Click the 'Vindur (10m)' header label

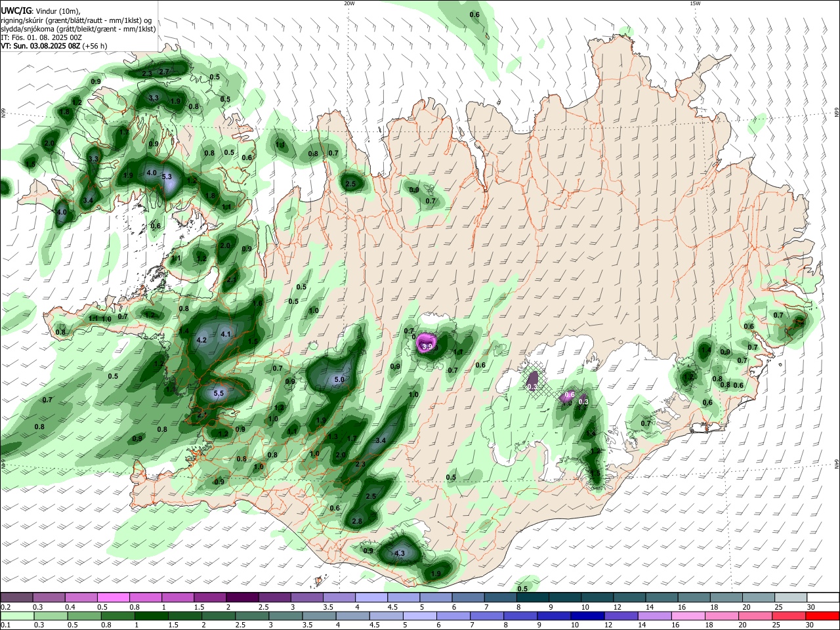tap(58, 10)
